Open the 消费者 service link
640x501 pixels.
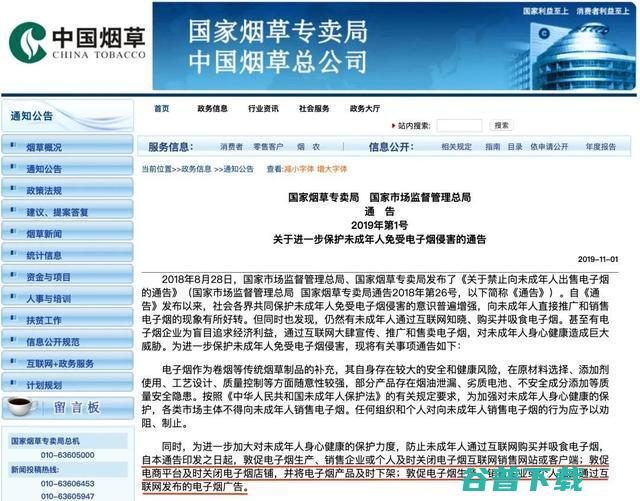231,147
